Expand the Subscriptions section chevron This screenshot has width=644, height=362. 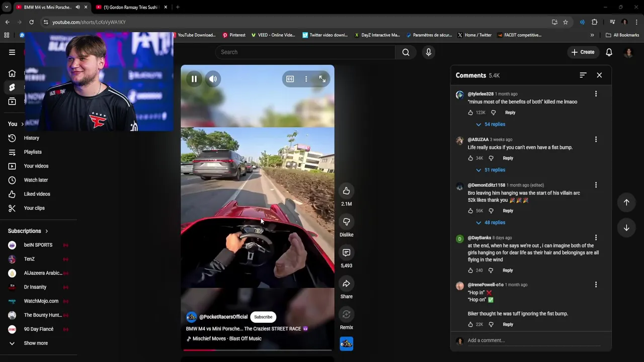pos(46,231)
